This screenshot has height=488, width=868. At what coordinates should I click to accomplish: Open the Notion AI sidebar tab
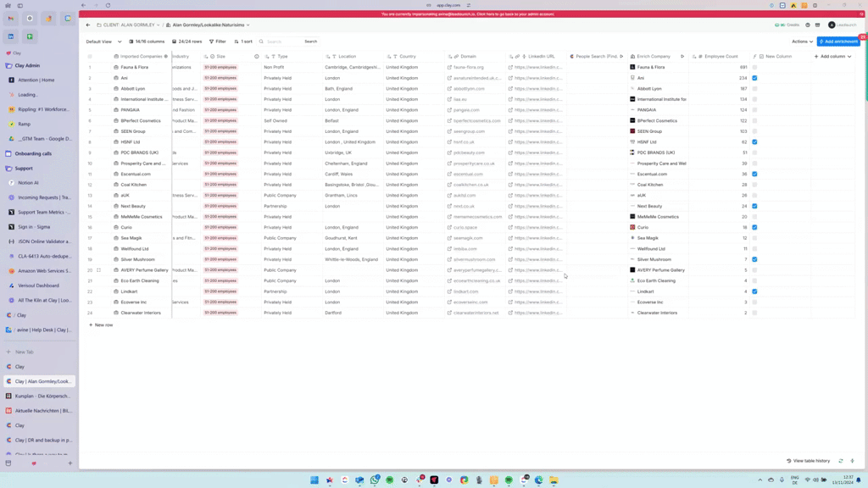tap(28, 182)
